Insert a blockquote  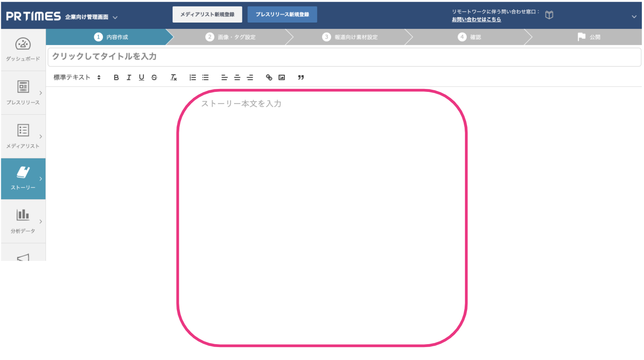(x=301, y=77)
